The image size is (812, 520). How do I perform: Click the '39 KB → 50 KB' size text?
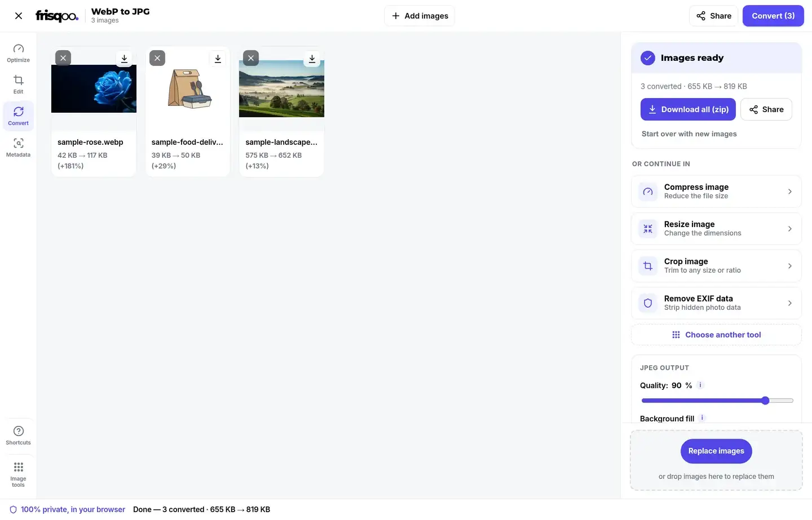(176, 155)
